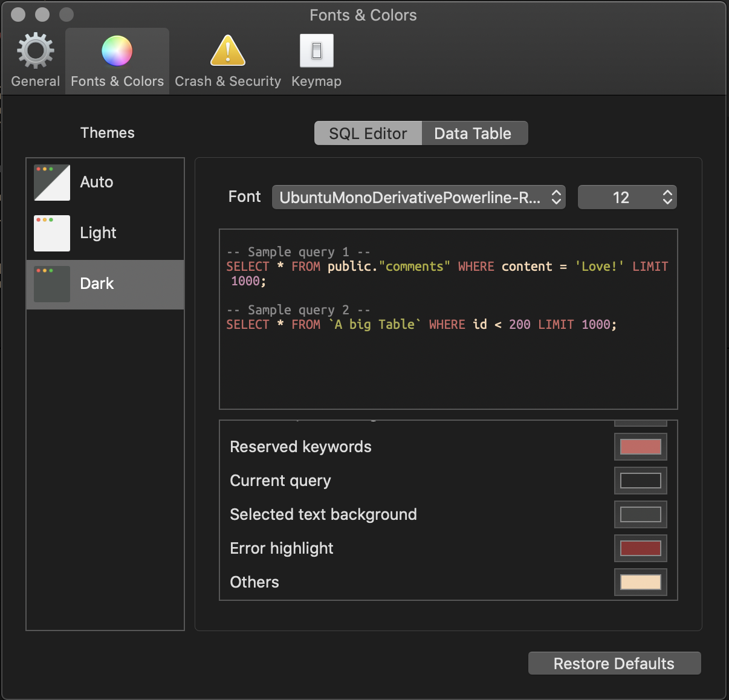Click the Light theme preview icon
The width and height of the screenshot is (729, 700).
pos(51,233)
